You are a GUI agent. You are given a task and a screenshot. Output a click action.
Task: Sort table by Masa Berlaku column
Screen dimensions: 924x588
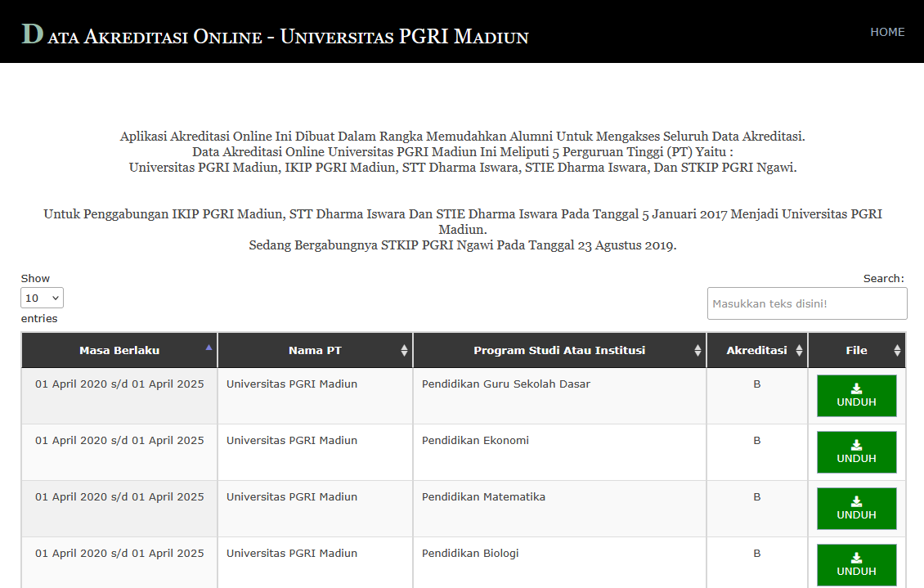click(x=119, y=351)
